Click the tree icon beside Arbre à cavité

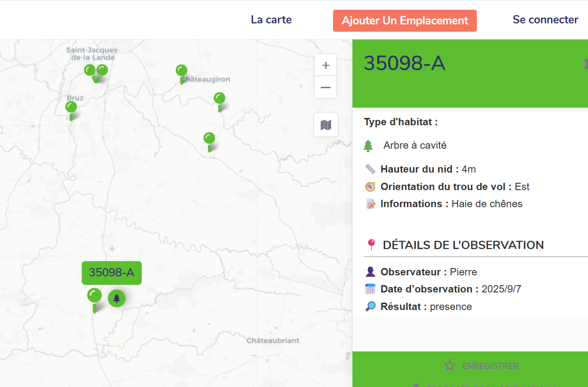pyautogui.click(x=369, y=145)
